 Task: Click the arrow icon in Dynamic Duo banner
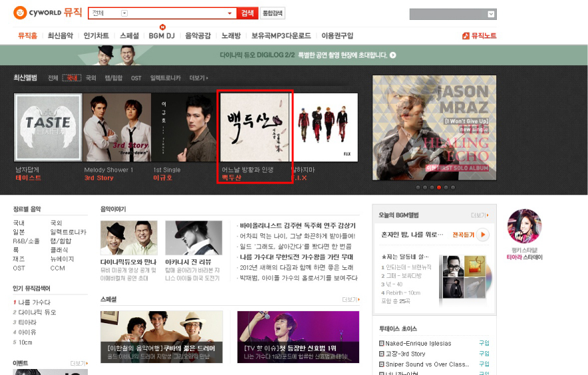pos(392,55)
